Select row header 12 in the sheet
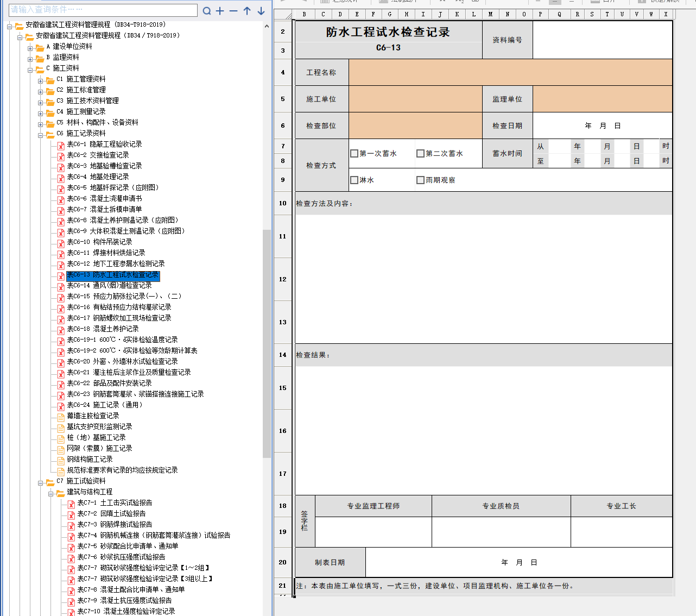The width and height of the screenshot is (696, 616). click(282, 279)
